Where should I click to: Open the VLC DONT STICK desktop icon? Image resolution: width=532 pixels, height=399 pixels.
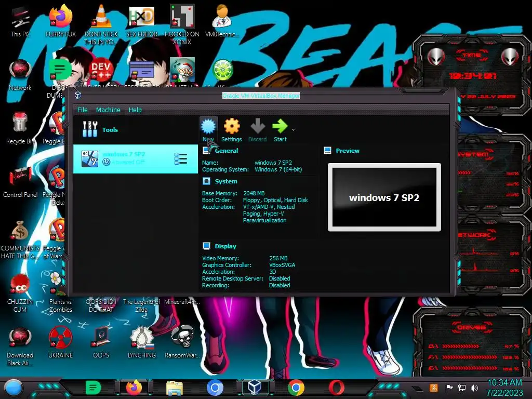[101, 24]
